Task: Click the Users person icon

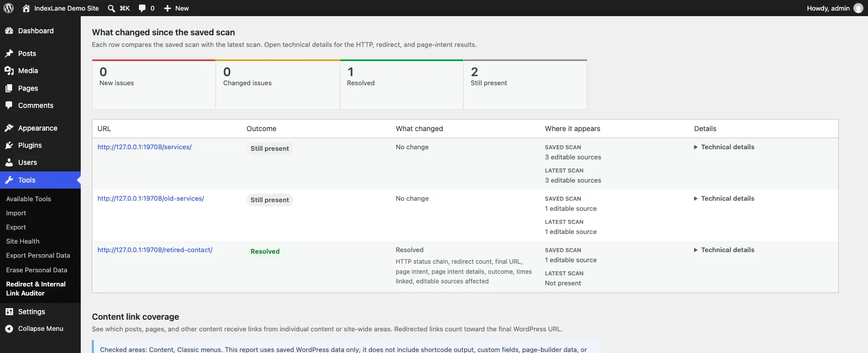Action: [9, 162]
